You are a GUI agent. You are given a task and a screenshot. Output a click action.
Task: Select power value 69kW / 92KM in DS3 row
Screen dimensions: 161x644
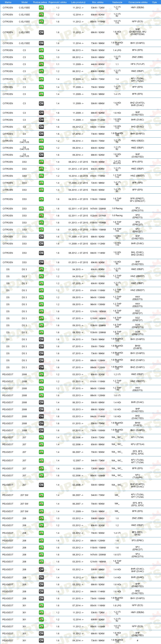tap(98, 263)
